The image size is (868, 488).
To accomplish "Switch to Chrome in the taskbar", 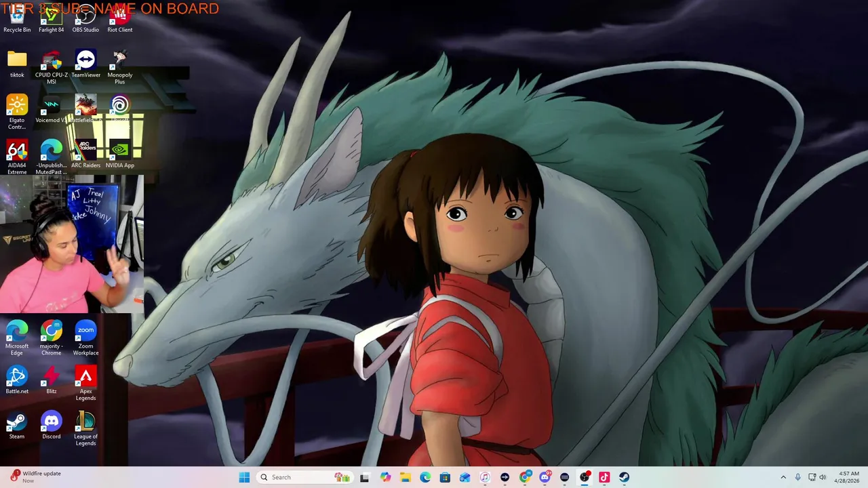I will (525, 477).
